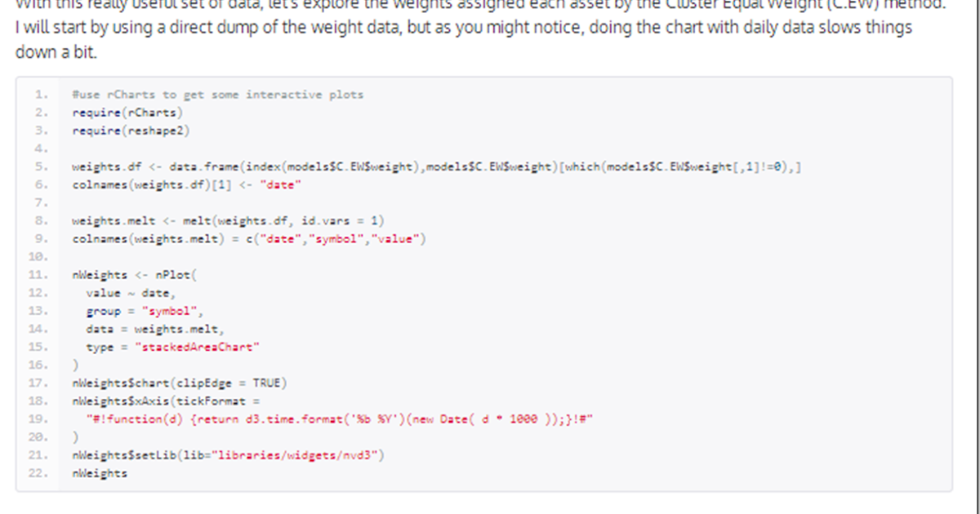Click line number 1 in the gutter

(42, 95)
